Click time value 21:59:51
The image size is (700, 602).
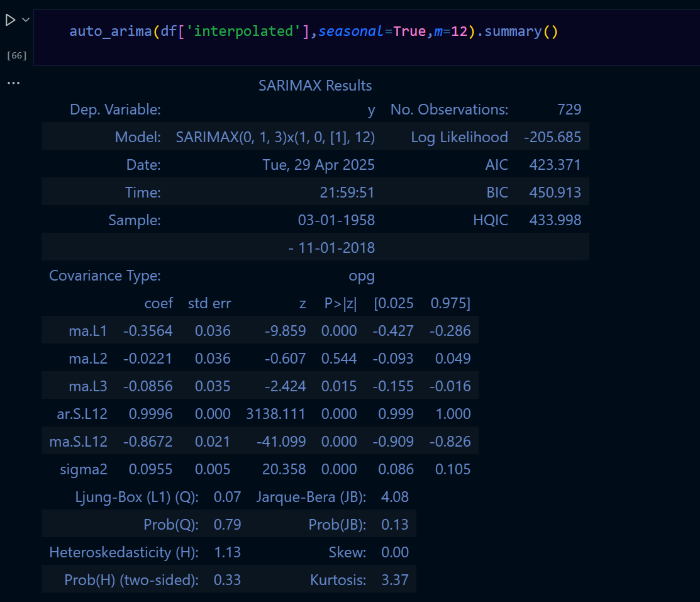[x=347, y=192]
